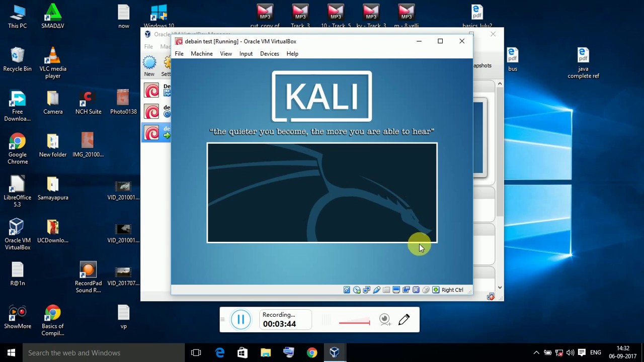
Task: Click the Kali boot splash dragon image
Action: (322, 193)
